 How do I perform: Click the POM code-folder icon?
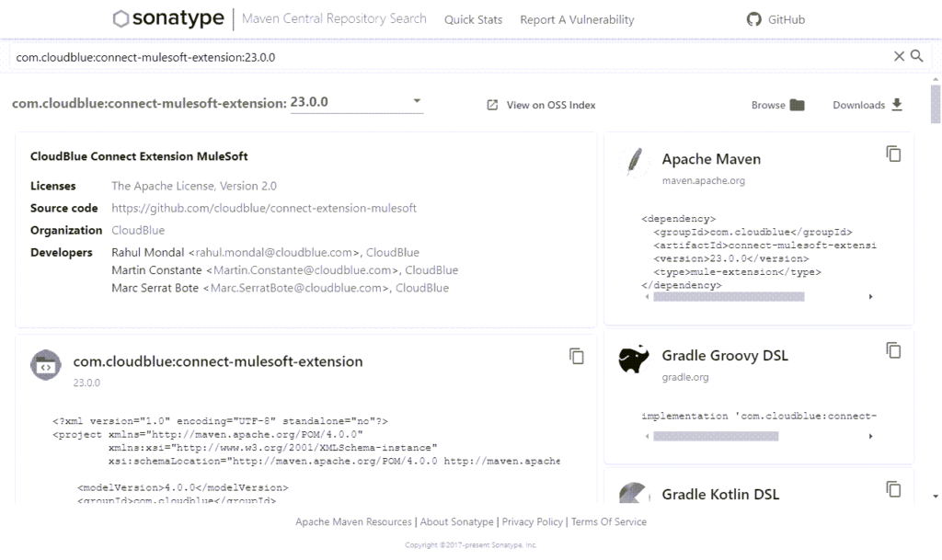pyautogui.click(x=46, y=366)
